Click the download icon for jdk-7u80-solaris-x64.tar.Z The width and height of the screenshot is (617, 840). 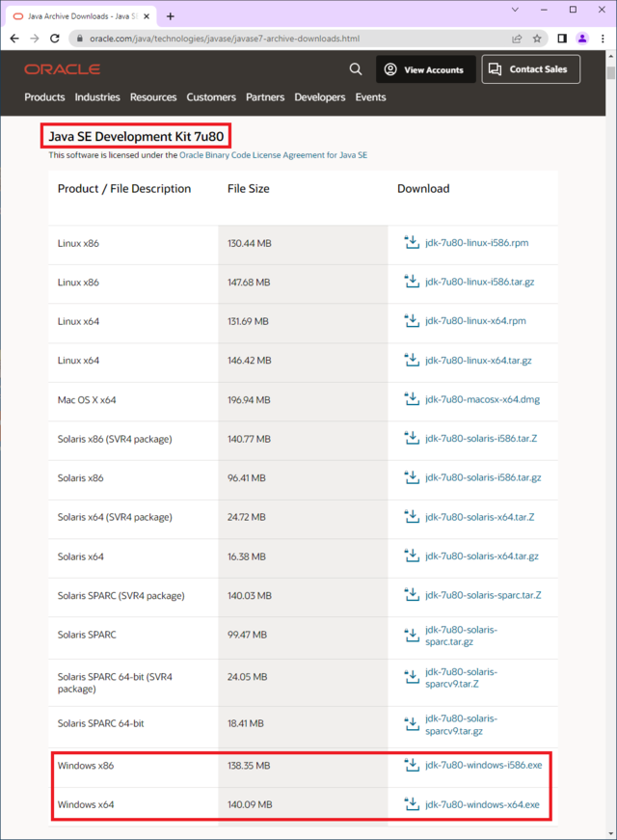[412, 517]
